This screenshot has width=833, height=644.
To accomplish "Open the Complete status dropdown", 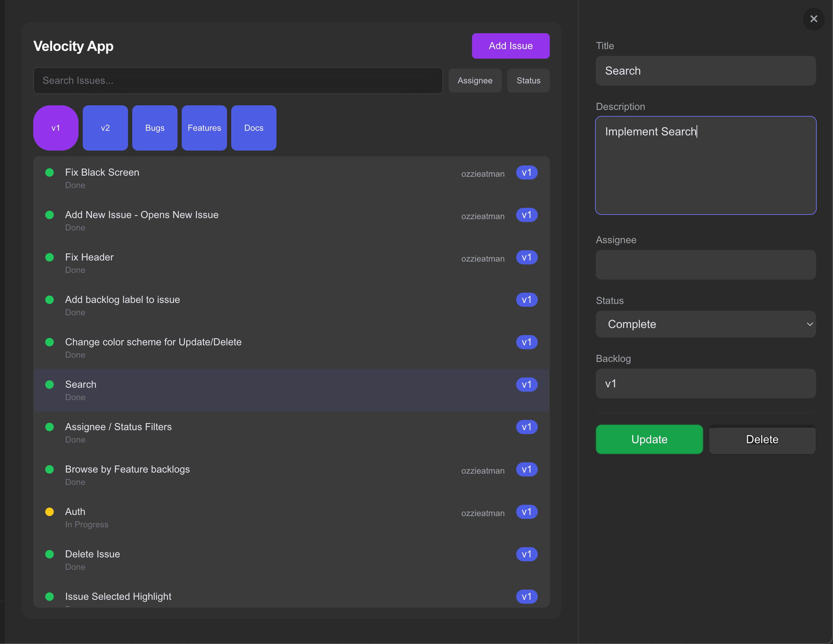I will [706, 324].
